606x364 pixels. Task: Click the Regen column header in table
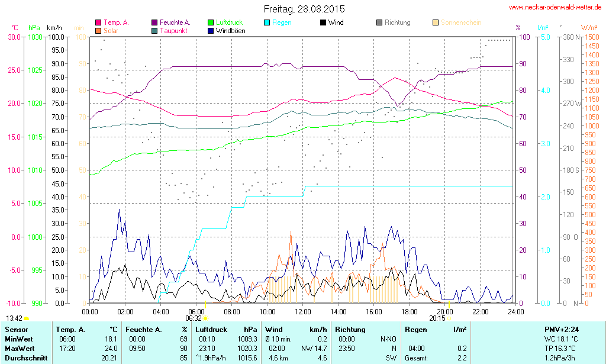[415, 329]
